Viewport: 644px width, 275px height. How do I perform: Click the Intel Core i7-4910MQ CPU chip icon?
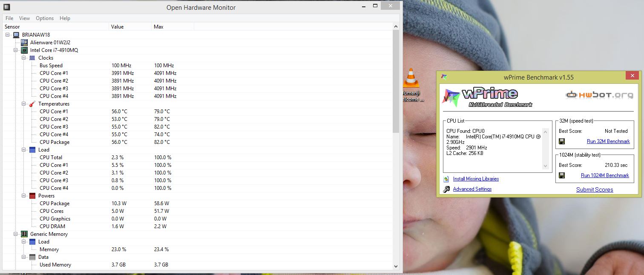click(x=24, y=50)
